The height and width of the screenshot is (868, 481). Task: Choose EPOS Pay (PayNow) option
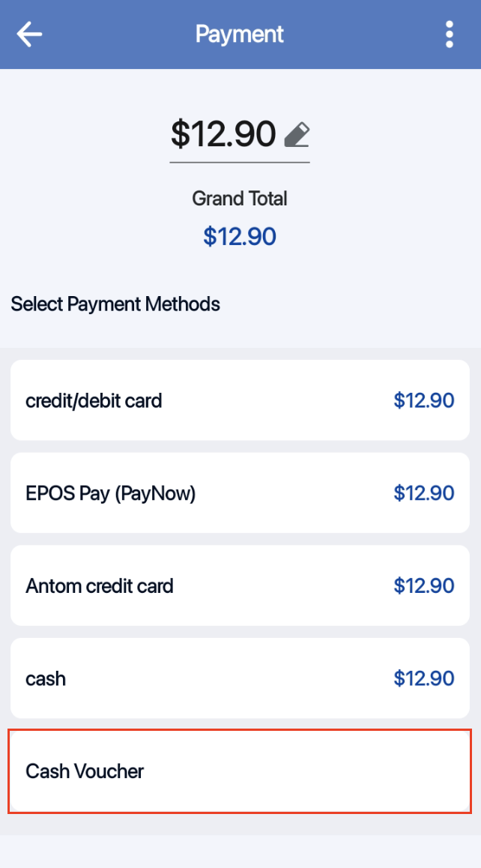tap(240, 493)
